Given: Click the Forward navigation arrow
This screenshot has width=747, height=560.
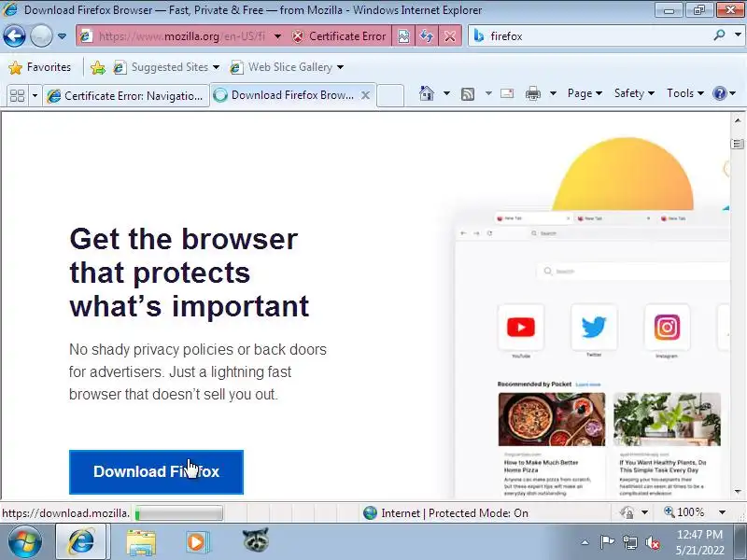Looking at the screenshot, I should pos(41,35).
